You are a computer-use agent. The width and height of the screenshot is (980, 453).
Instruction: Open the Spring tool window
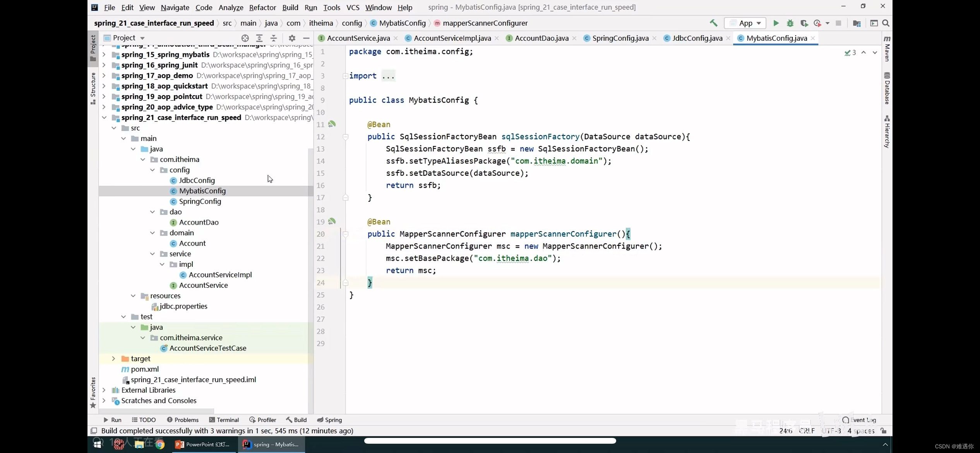(x=329, y=420)
